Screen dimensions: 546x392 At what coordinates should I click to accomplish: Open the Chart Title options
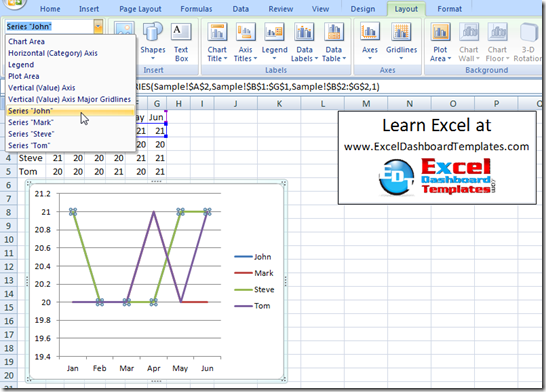(217, 42)
